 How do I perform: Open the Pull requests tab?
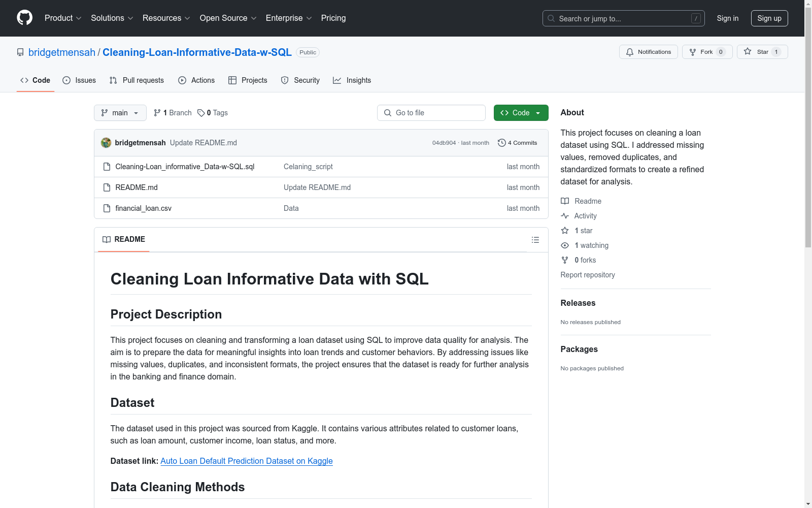click(x=137, y=80)
